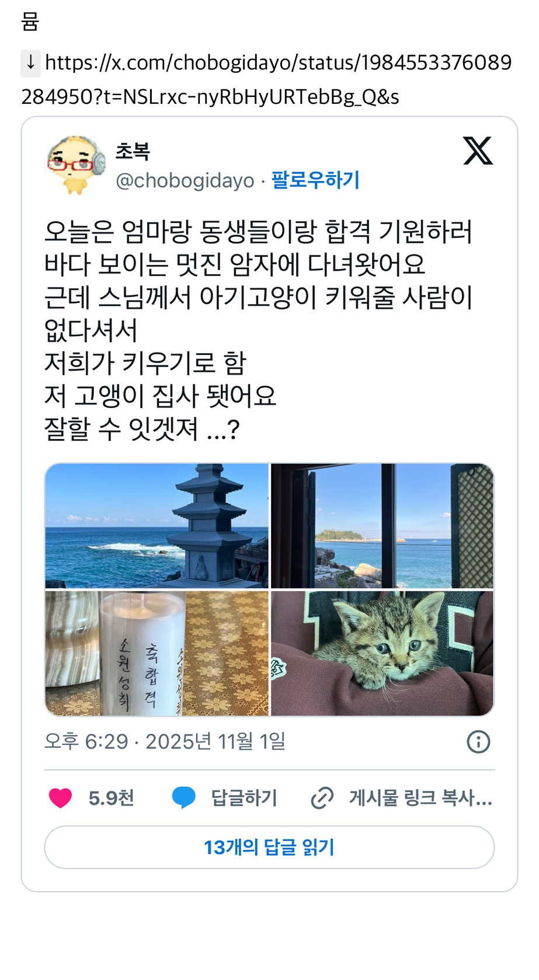This screenshot has width=539, height=980.
Task: Click the 초복 profile avatar
Action: coord(76,165)
